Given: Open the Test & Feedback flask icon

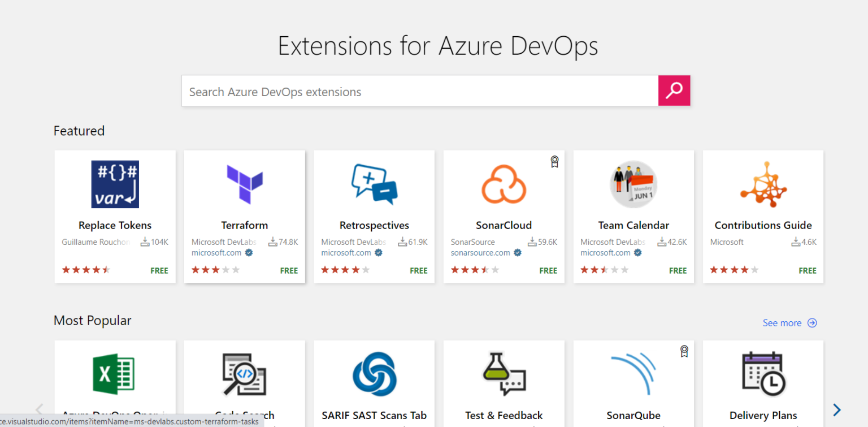Looking at the screenshot, I should pyautogui.click(x=504, y=374).
